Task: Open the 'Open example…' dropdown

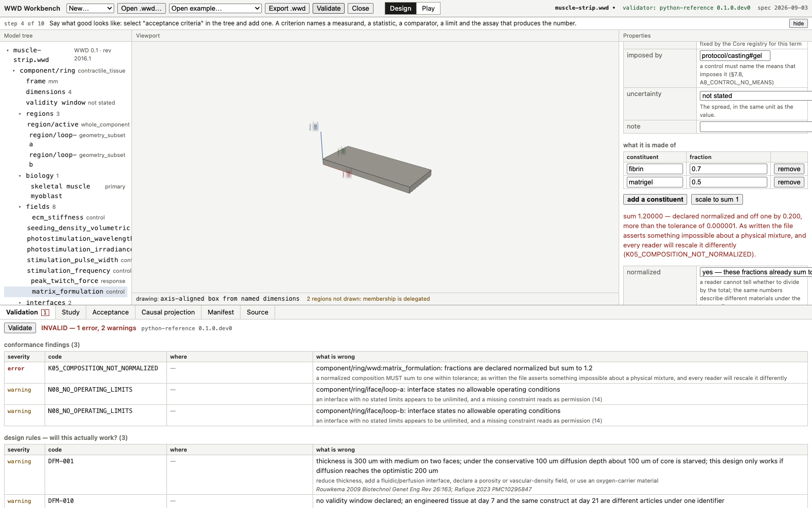Action: (x=215, y=8)
